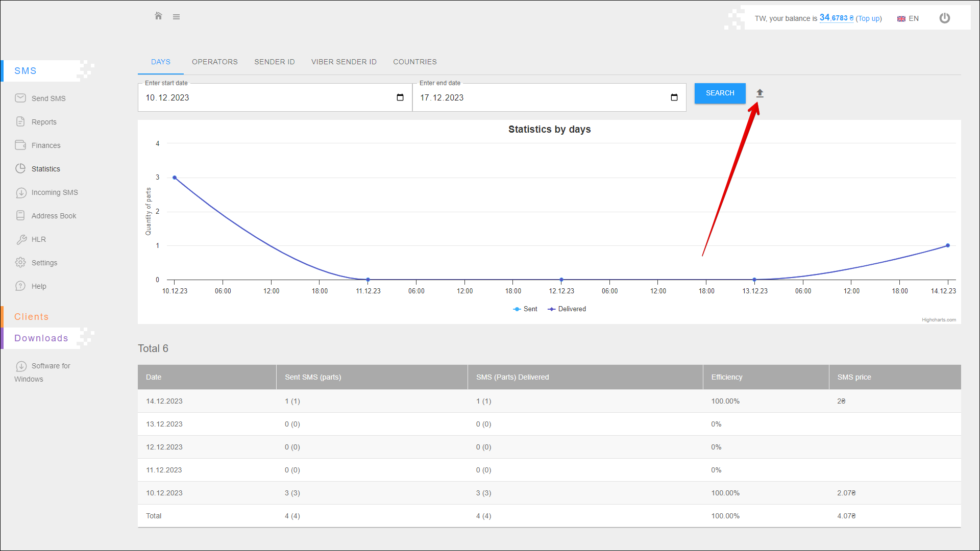Open start date calendar picker

tap(400, 97)
